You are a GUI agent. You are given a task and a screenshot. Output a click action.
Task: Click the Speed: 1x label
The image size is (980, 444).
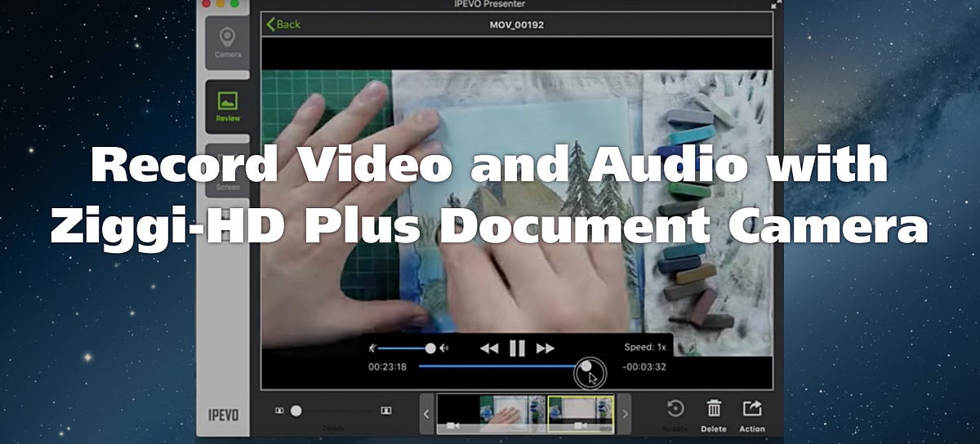(x=645, y=347)
